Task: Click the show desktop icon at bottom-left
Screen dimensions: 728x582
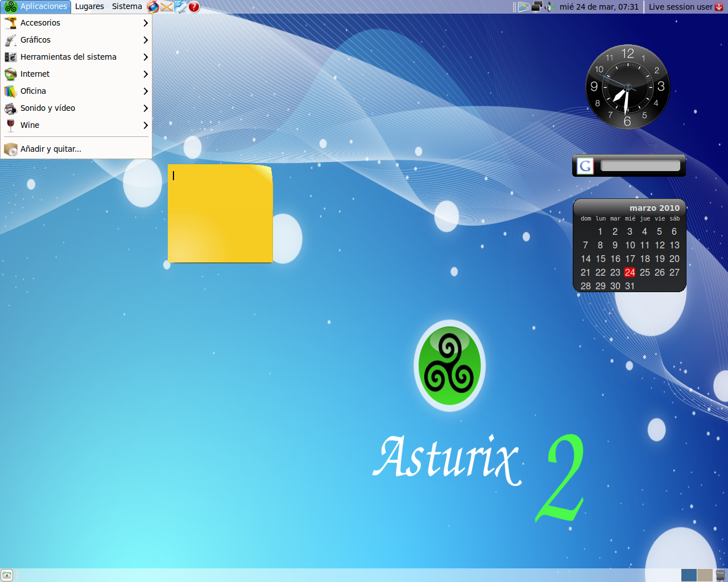Action: (7, 575)
